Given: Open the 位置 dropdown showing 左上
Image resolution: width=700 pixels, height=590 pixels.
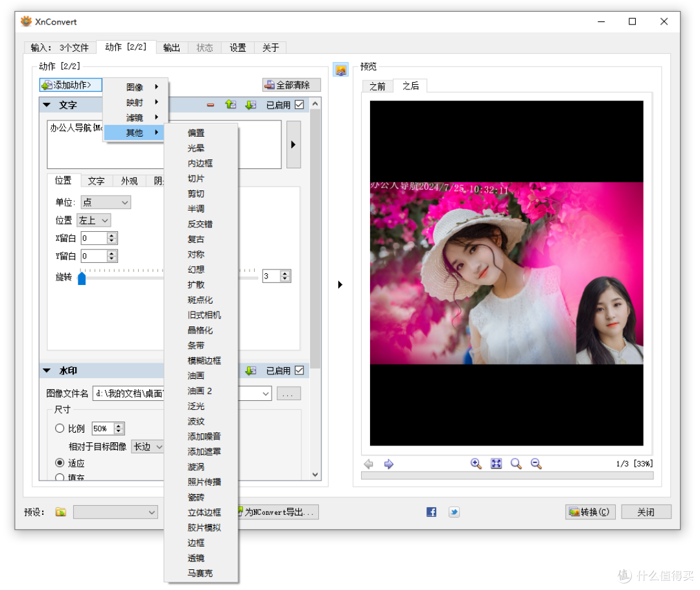Looking at the screenshot, I should pos(94,220).
